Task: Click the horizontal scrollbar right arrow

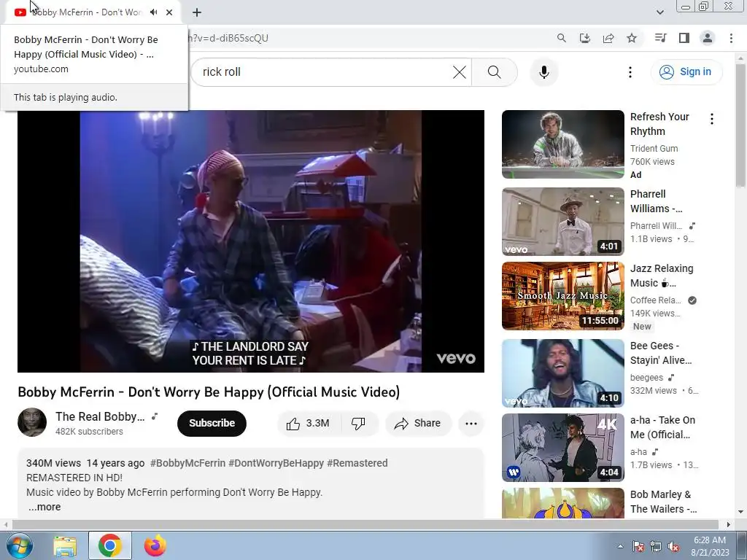Action: point(729,524)
